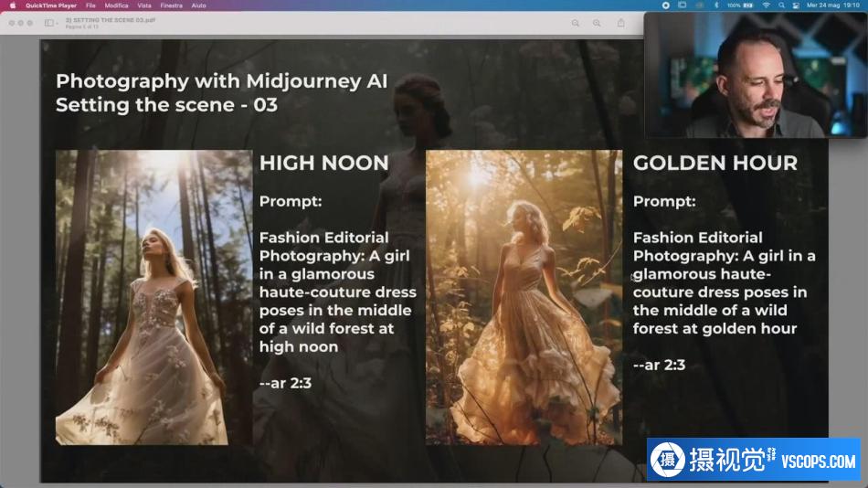Open the File menu
868x488 pixels.
90,5
